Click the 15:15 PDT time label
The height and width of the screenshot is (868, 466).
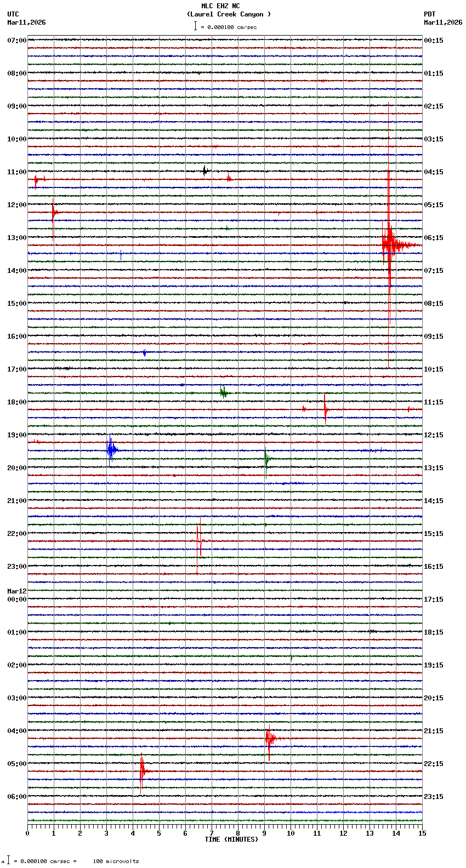434,534
